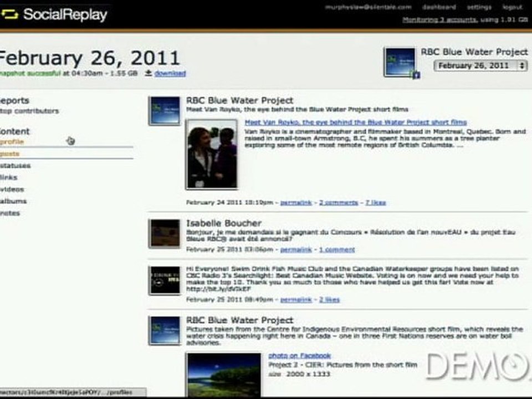The width and height of the screenshot is (532, 399).
Task: Click the download arrow icon
Action: click(x=149, y=73)
